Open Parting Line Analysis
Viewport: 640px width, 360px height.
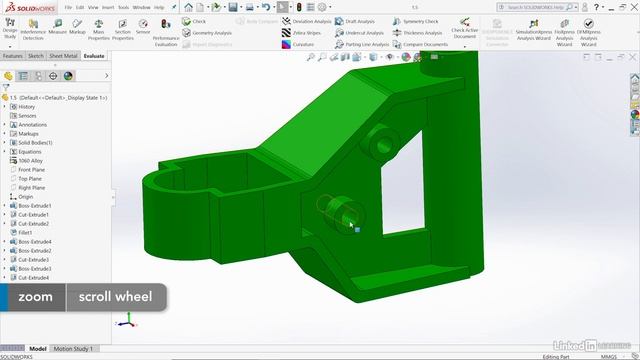coord(362,44)
